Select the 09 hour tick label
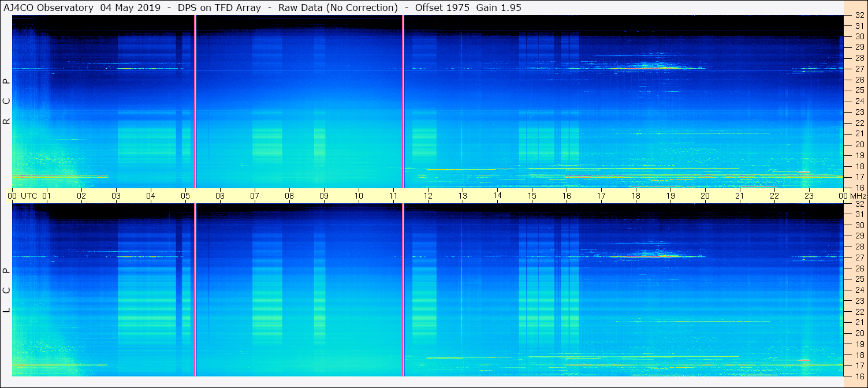Image resolution: width=868 pixels, height=388 pixels. coord(324,196)
